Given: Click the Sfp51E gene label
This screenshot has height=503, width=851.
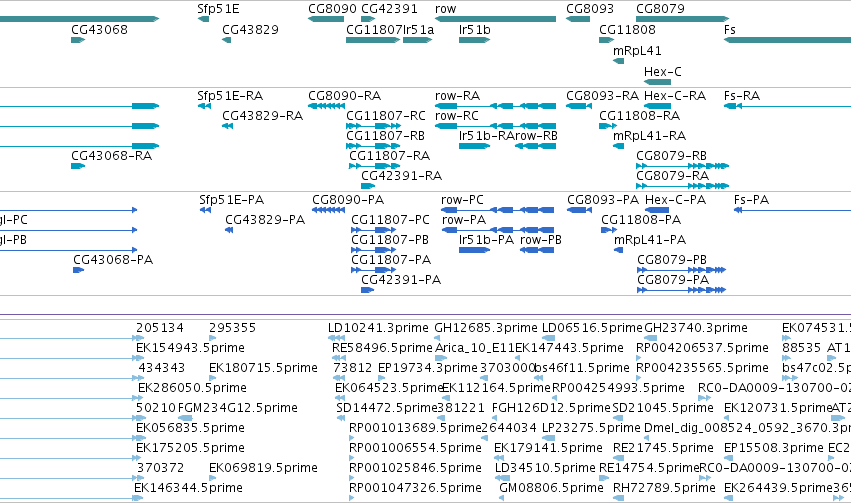Looking at the screenshot, I should click(x=218, y=9).
